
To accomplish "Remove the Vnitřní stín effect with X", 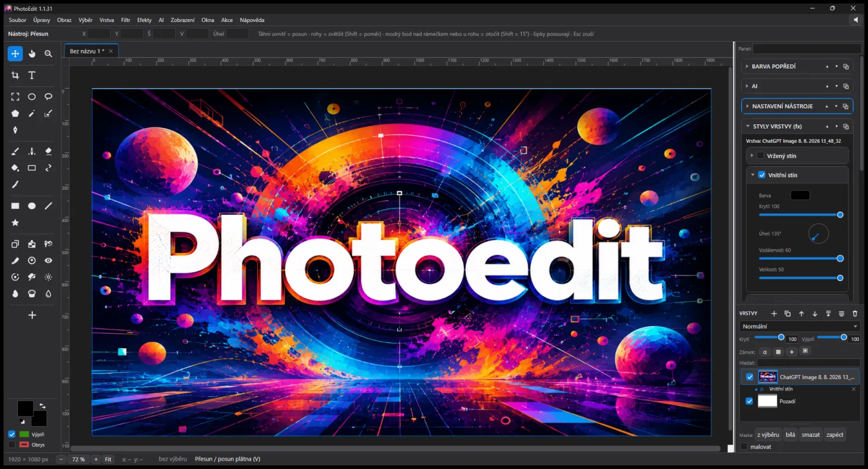I will click(854, 389).
